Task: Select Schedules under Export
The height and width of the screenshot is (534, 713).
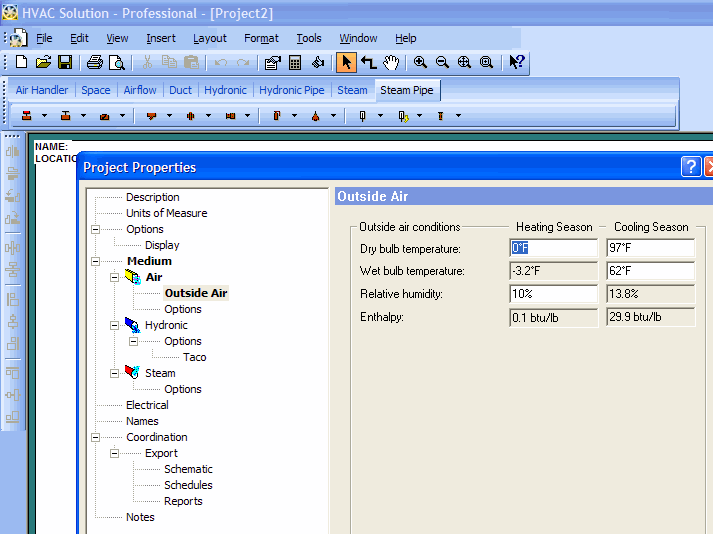Action: coord(188,485)
